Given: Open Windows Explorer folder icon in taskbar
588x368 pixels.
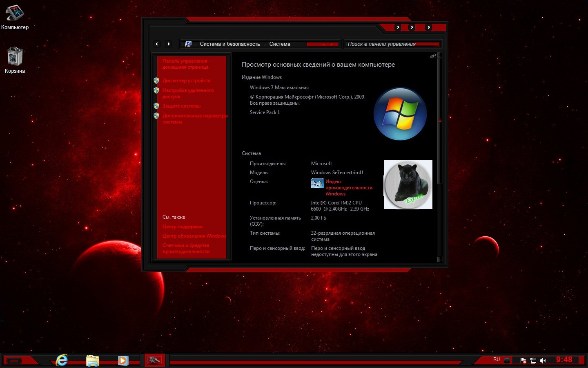Looking at the screenshot, I should [x=93, y=360].
